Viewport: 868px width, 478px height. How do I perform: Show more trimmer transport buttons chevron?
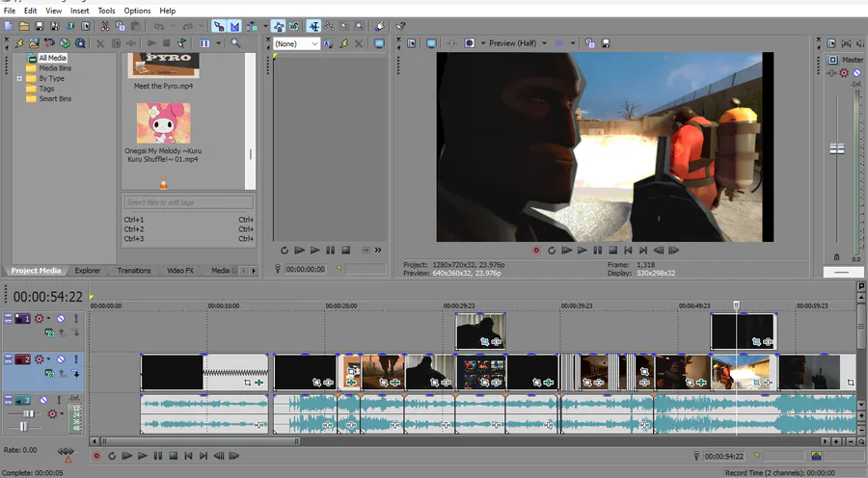[x=378, y=250]
